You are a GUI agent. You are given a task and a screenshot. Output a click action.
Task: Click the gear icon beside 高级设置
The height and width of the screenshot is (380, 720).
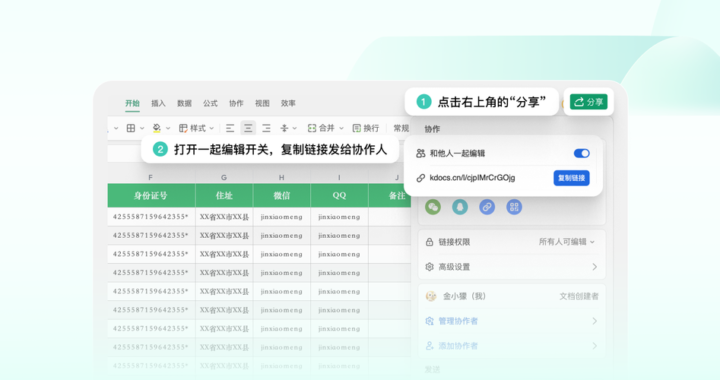[x=429, y=267]
